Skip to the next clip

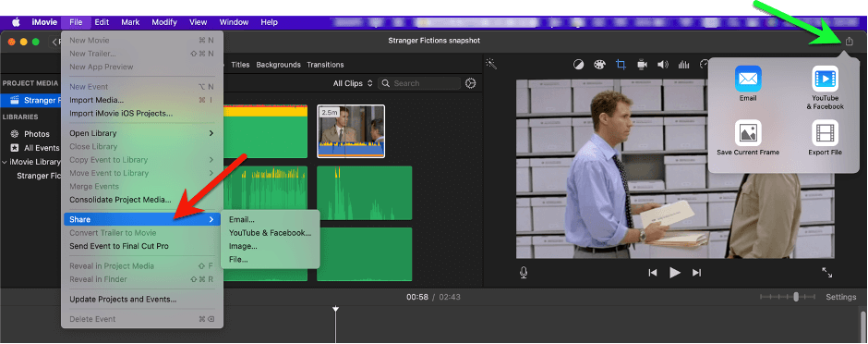point(697,273)
